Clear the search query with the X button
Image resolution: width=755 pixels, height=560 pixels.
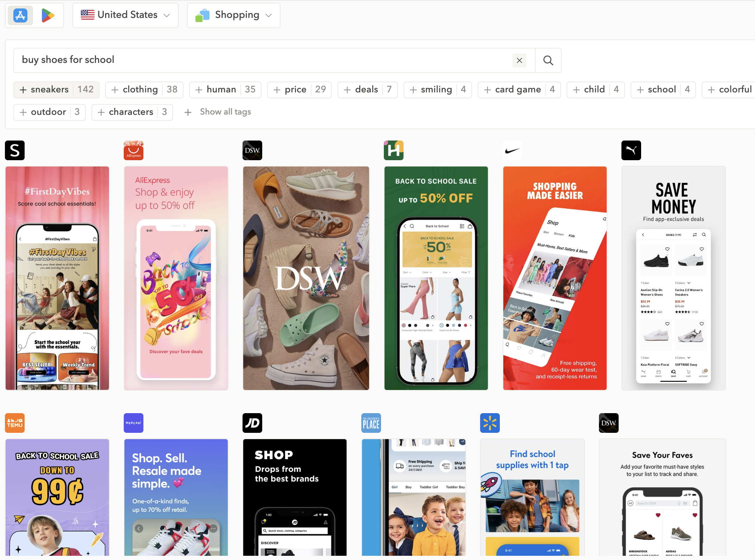click(520, 60)
